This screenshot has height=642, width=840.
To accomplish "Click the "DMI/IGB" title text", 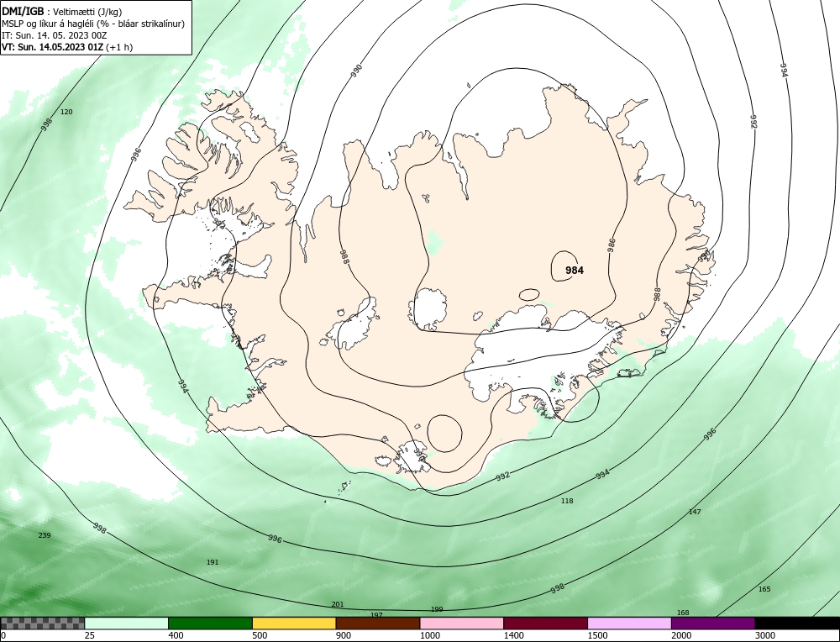I will click(23, 12).
